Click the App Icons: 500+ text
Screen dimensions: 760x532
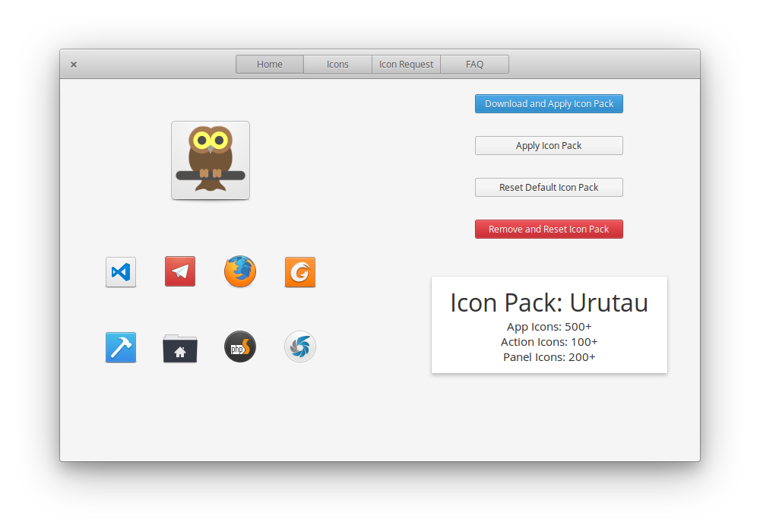549,326
